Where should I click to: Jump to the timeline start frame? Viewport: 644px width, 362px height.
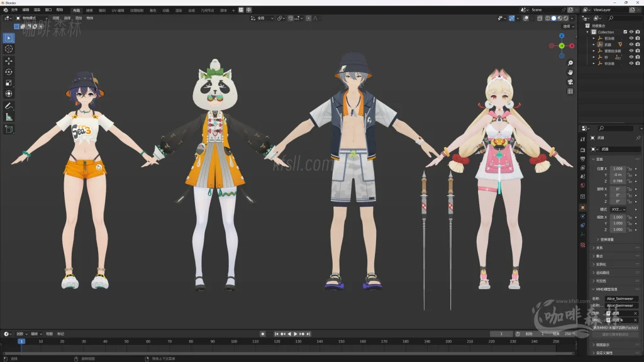[x=277, y=334]
